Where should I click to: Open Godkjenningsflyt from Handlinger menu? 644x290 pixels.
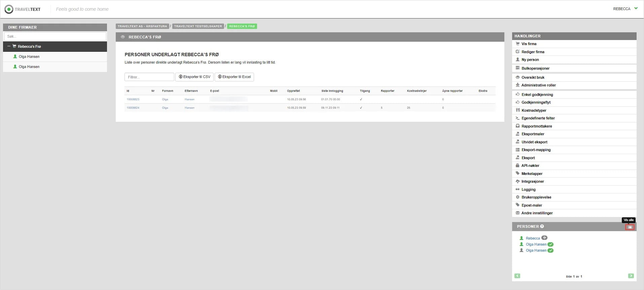(536, 102)
